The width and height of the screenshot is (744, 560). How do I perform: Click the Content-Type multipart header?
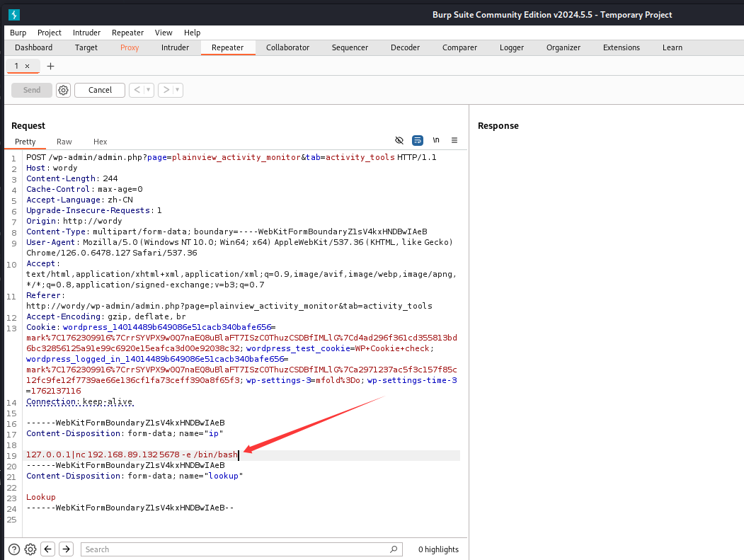(227, 232)
